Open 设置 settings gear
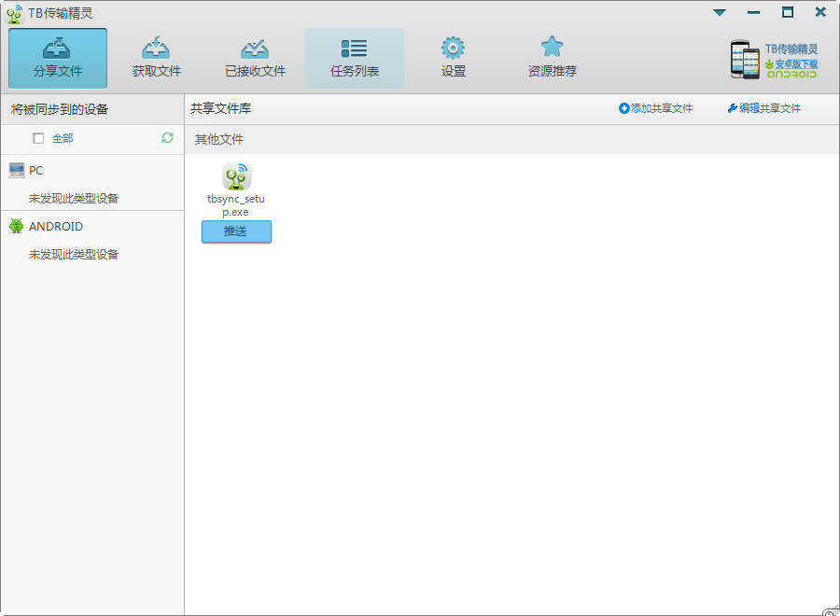 (x=454, y=59)
